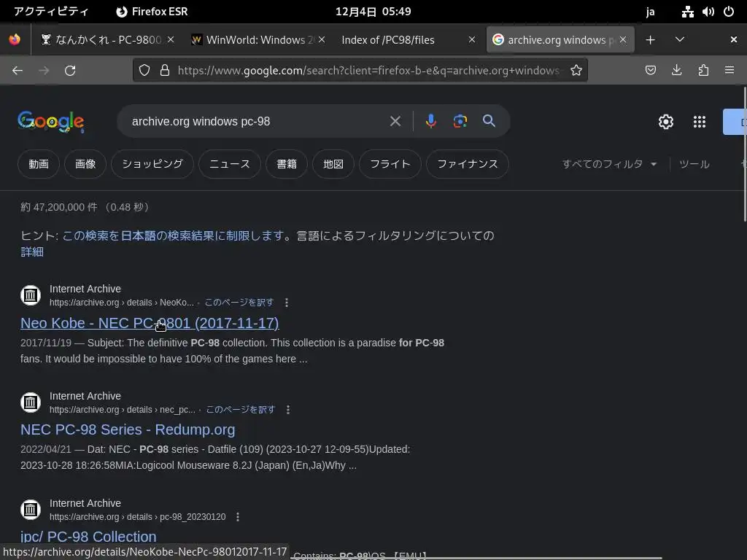Open a new browser tab
Screen dimensions: 747x560
(650, 40)
